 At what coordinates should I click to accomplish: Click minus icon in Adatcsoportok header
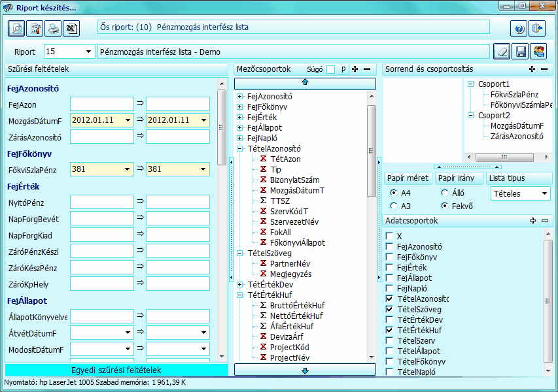coord(545,221)
